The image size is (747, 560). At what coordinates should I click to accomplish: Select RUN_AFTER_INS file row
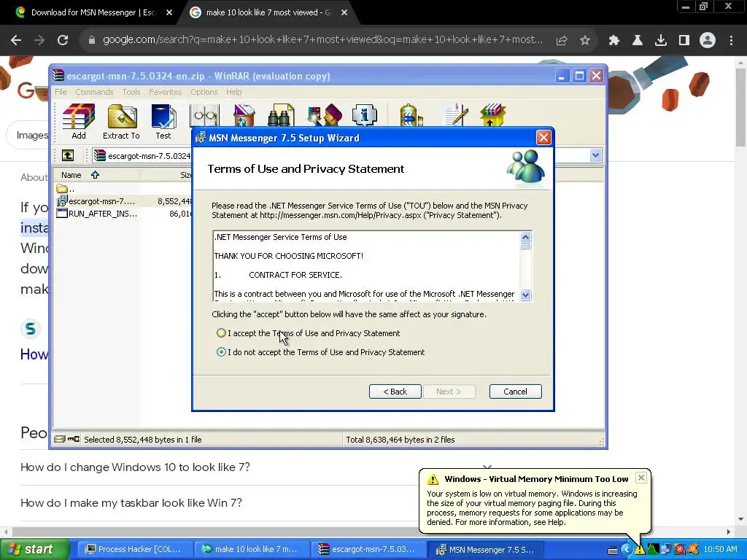(124, 214)
